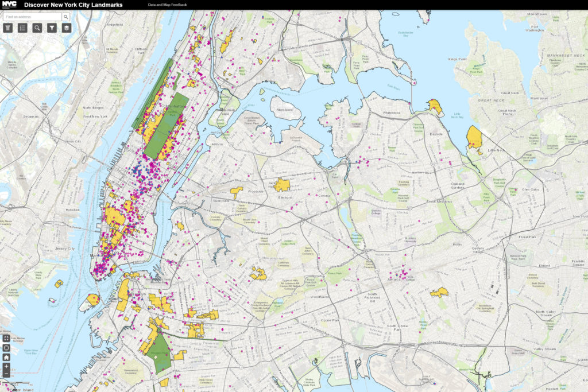Image resolution: width=588 pixels, height=392 pixels.
Task: Zoom in with the plus button
Action: 6,366
